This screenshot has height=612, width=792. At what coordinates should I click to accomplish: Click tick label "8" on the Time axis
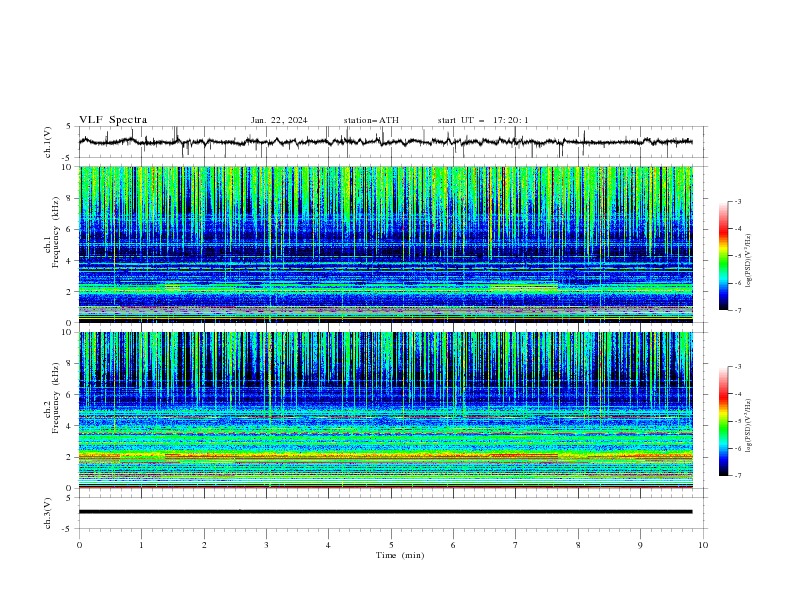[578, 545]
